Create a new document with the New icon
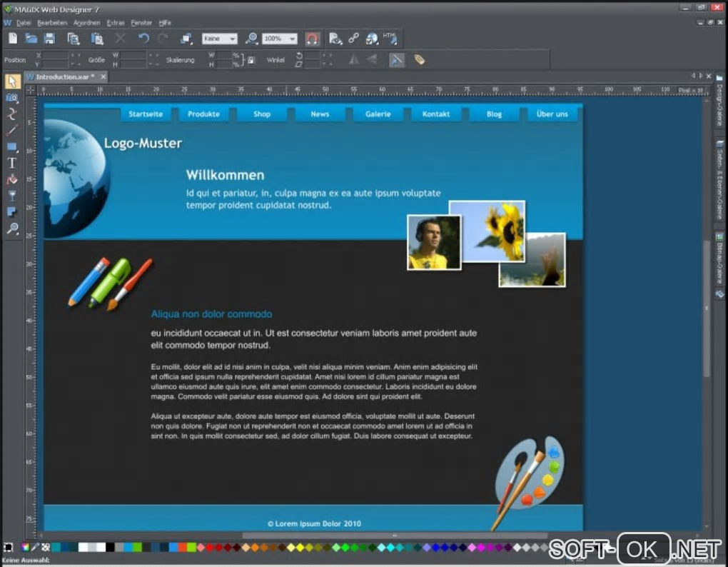 pos(13,39)
